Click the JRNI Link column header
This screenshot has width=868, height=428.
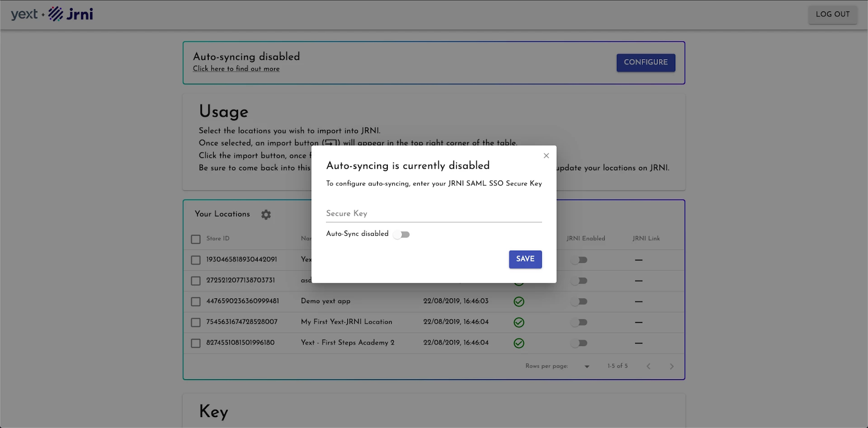pyautogui.click(x=646, y=239)
